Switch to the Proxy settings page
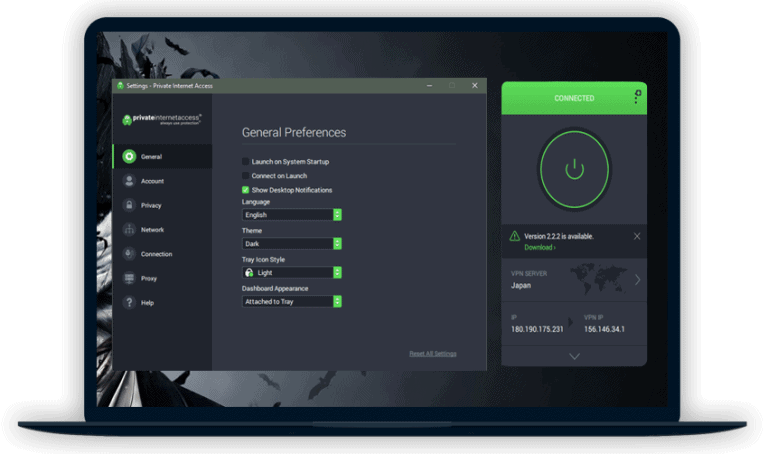This screenshot has width=768, height=454. tap(149, 278)
